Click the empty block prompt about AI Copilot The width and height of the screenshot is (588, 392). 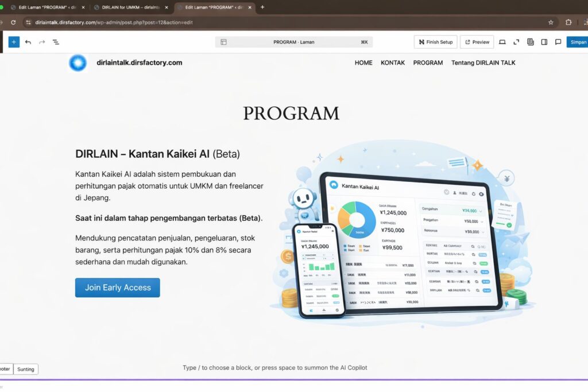pos(274,367)
